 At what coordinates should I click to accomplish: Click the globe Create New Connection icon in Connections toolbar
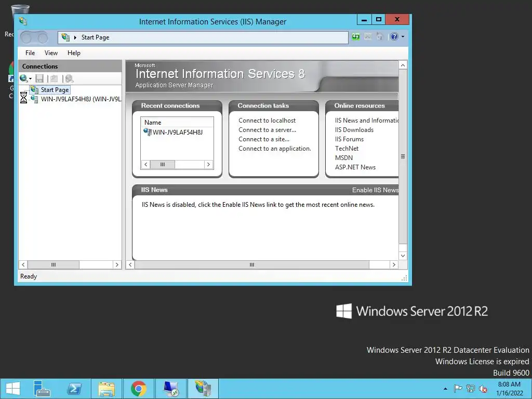(x=23, y=79)
